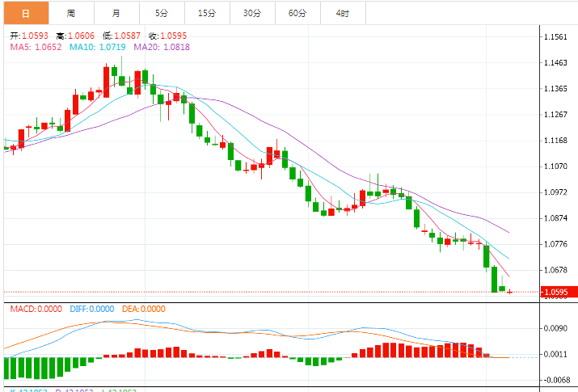The width and height of the screenshot is (578, 392).
Task: Open the 30分 timeframe tab
Action: coord(252,13)
